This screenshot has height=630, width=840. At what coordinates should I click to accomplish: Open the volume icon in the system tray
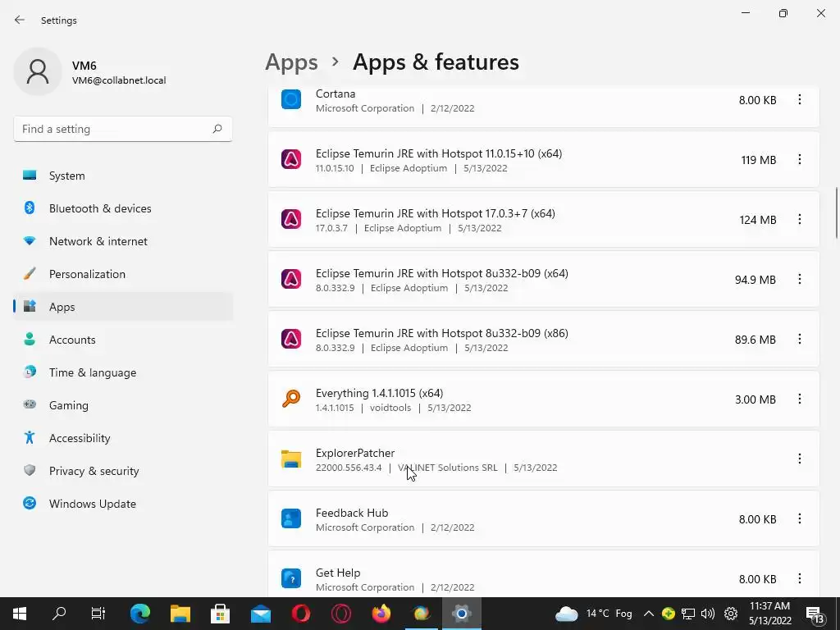708,614
